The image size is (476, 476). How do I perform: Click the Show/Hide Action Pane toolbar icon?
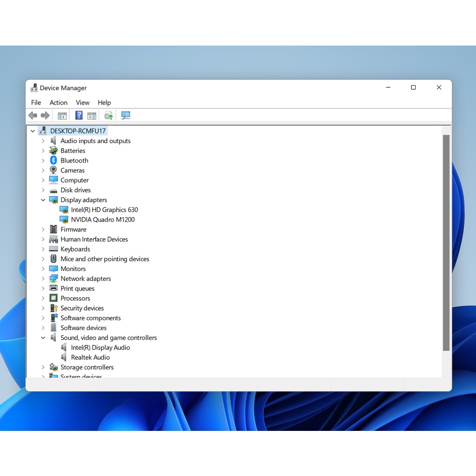click(x=92, y=116)
